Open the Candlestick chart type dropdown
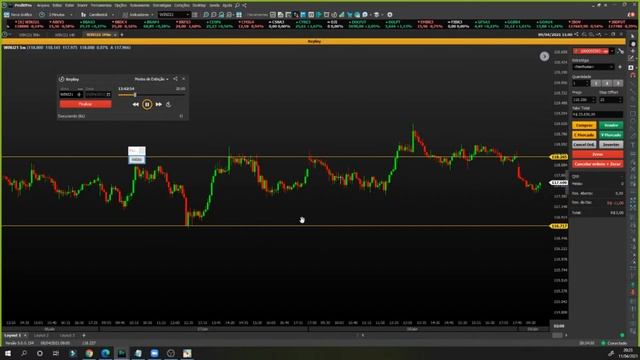The height and width of the screenshot is (360, 640). pyautogui.click(x=98, y=15)
